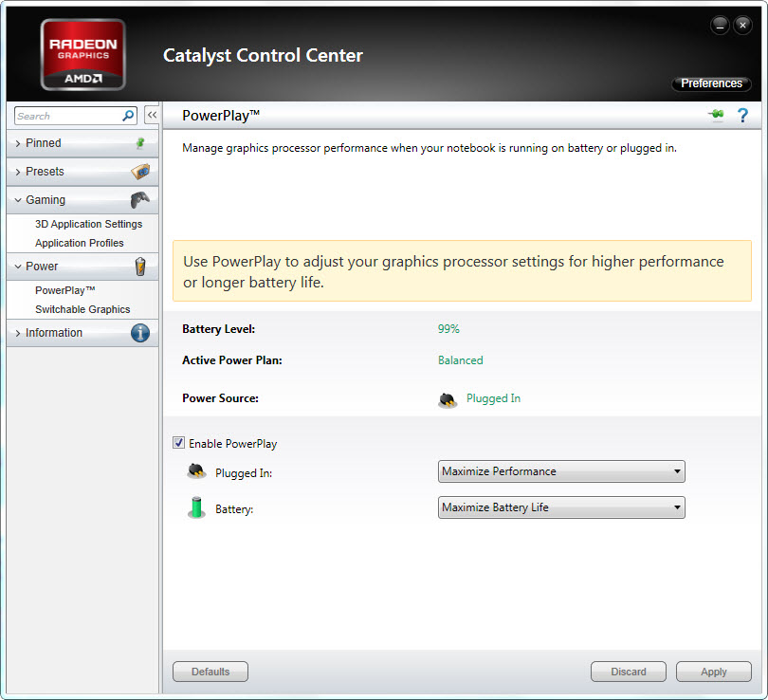Click the Pinned pushpin icon in sidebar
The height and width of the screenshot is (700, 768).
[140, 143]
